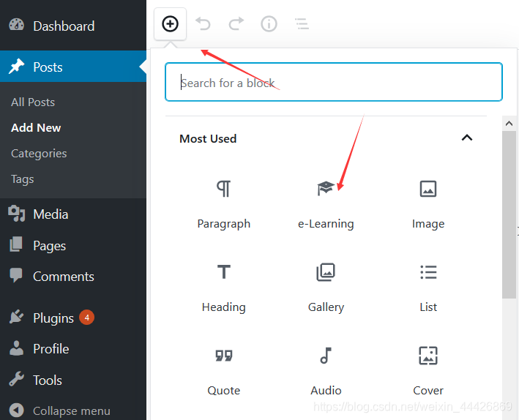Open the Comments menu

[x=73, y=277]
